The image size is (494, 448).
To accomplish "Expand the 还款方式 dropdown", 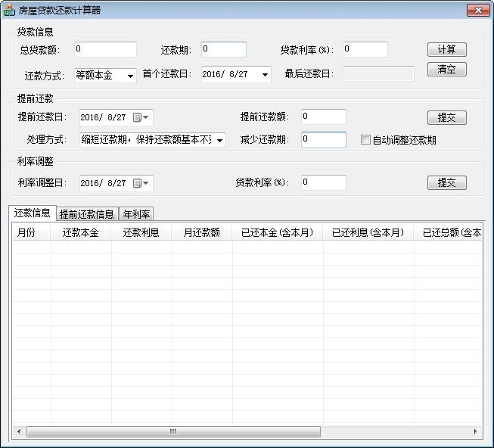I will click(130, 76).
